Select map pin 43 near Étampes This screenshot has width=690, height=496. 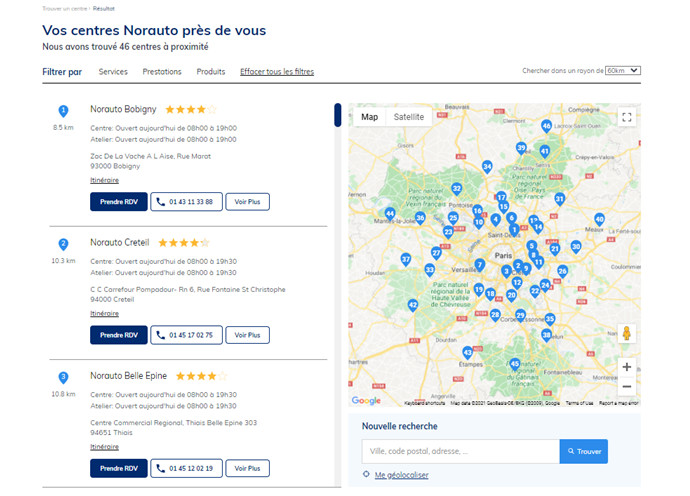[x=468, y=353]
